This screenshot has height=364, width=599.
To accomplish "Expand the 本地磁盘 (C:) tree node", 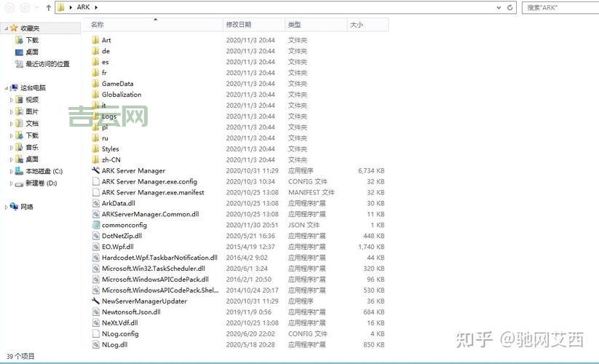I will tap(12, 172).
